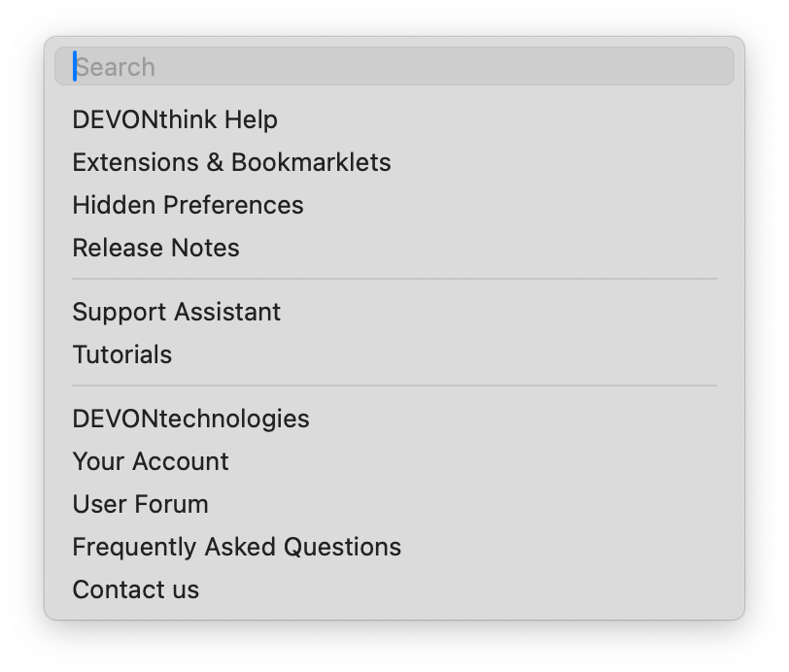Open Hidden Preferences
789x672 pixels.
[188, 205]
